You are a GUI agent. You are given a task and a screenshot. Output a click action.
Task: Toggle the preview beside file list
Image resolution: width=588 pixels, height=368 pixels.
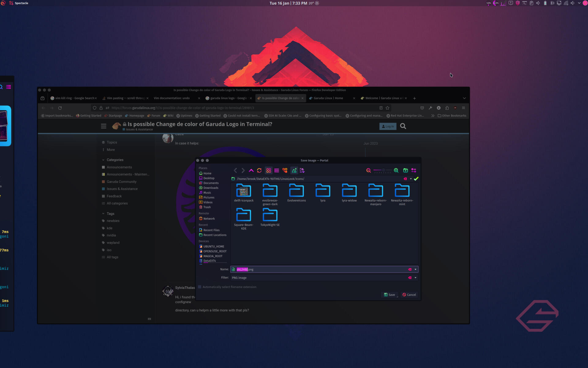pos(294,171)
